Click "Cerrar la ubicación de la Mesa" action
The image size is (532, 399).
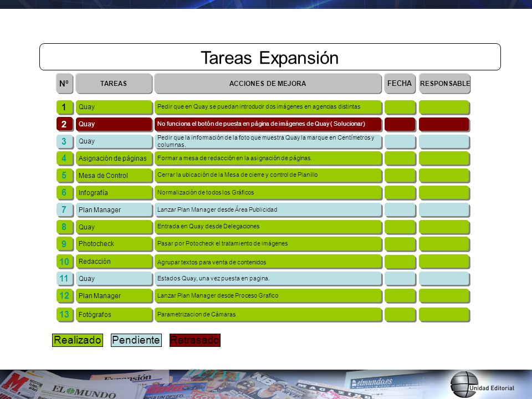[268, 176]
